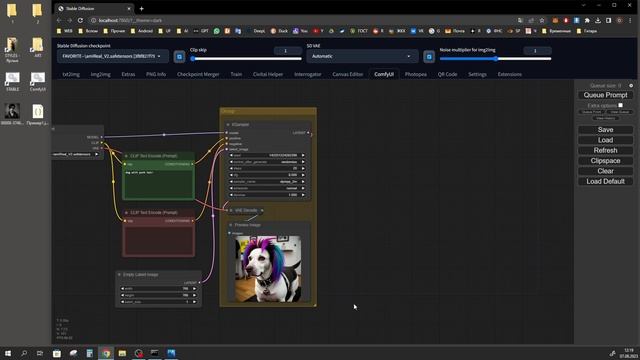Open the Extras tab
Image resolution: width=640 pixels, height=360 pixels.
[128, 74]
